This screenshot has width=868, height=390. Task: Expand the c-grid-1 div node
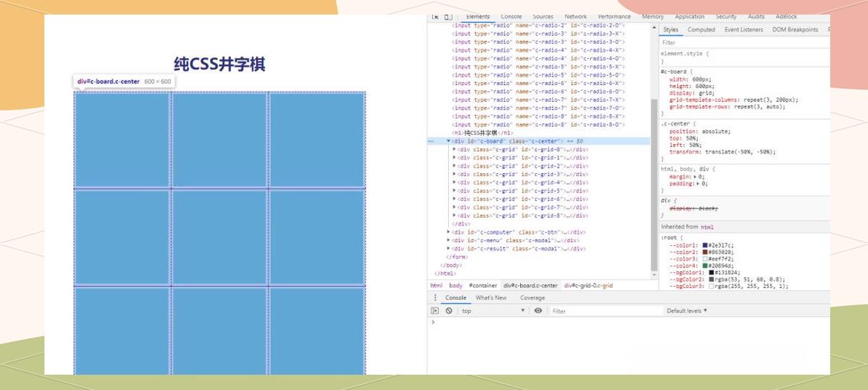tap(454, 157)
